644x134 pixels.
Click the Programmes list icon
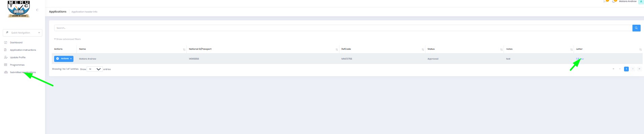(6, 65)
